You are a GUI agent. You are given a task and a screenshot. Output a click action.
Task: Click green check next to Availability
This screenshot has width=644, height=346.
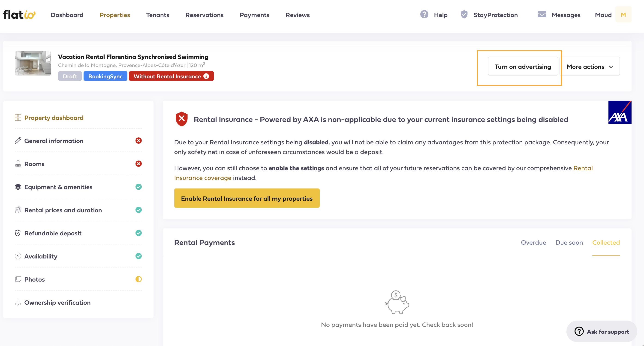pyautogui.click(x=138, y=256)
